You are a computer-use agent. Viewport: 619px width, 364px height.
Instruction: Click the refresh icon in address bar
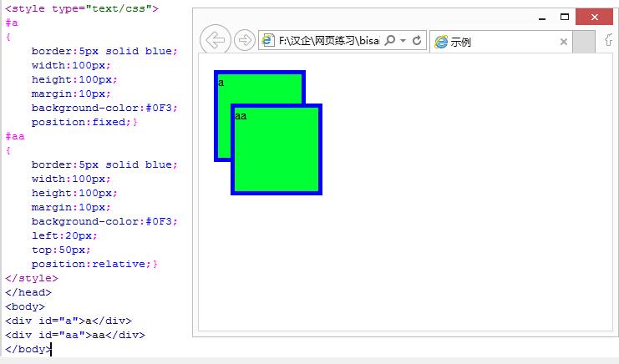click(417, 40)
